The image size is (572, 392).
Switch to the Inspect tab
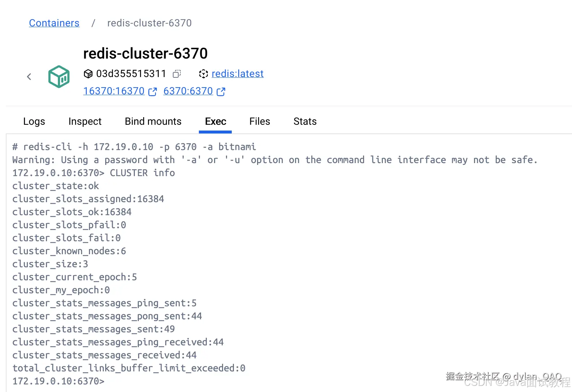pos(85,122)
